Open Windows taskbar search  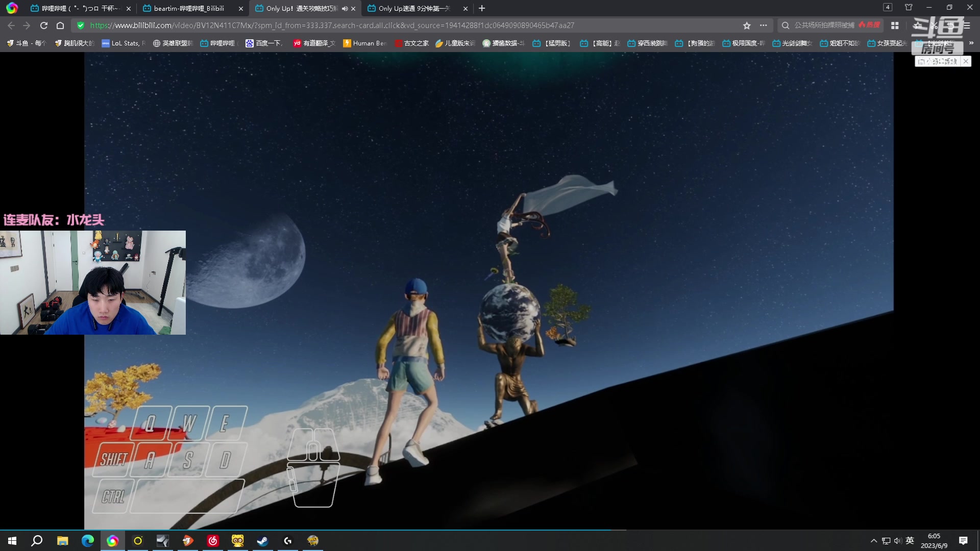click(x=37, y=541)
